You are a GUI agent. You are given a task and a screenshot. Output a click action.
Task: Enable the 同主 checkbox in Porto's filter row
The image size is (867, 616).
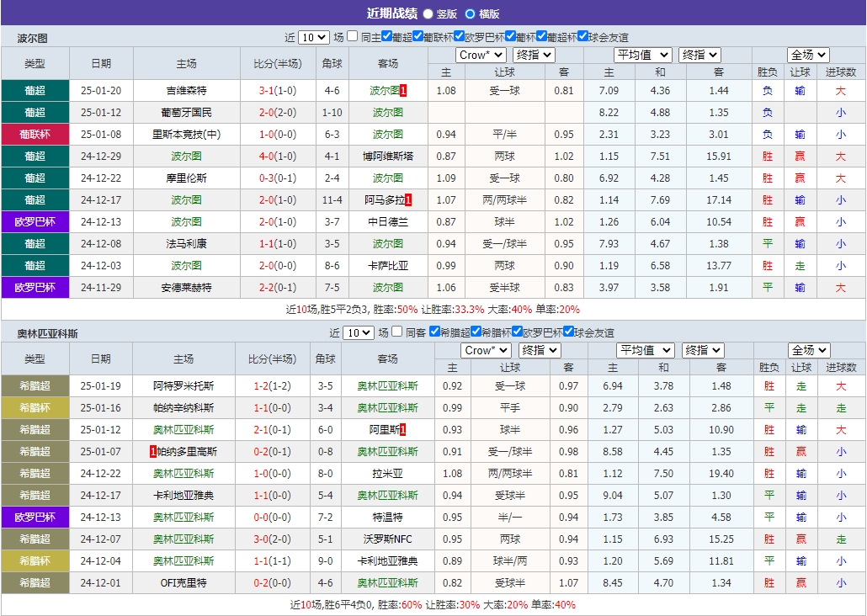pyautogui.click(x=351, y=37)
